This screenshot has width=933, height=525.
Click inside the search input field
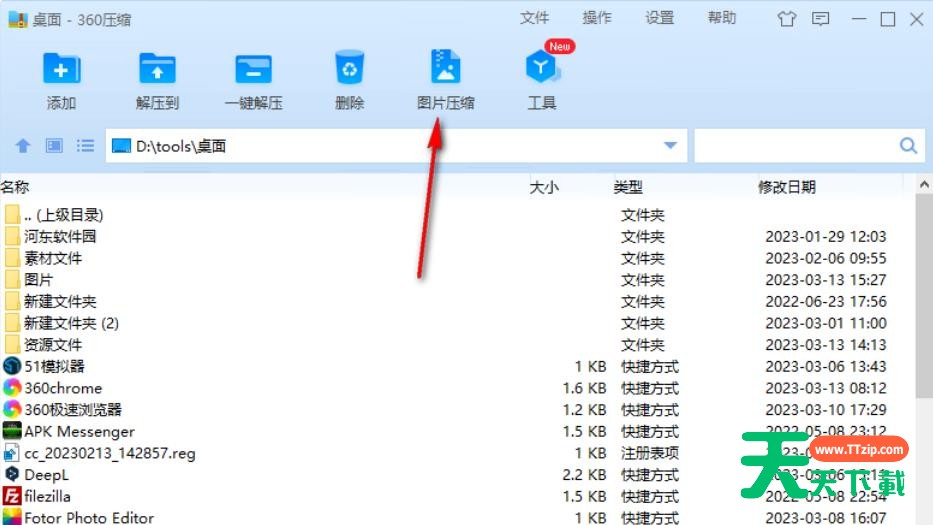coord(795,146)
